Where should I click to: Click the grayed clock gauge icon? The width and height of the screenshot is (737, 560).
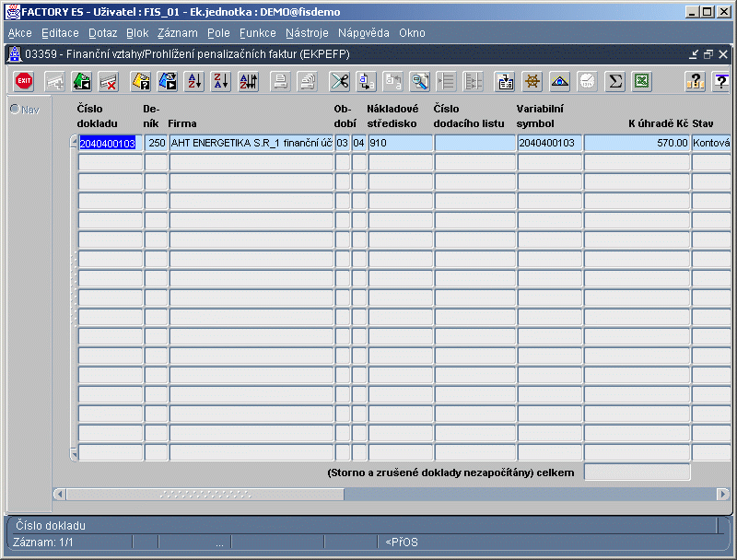pyautogui.click(x=587, y=81)
